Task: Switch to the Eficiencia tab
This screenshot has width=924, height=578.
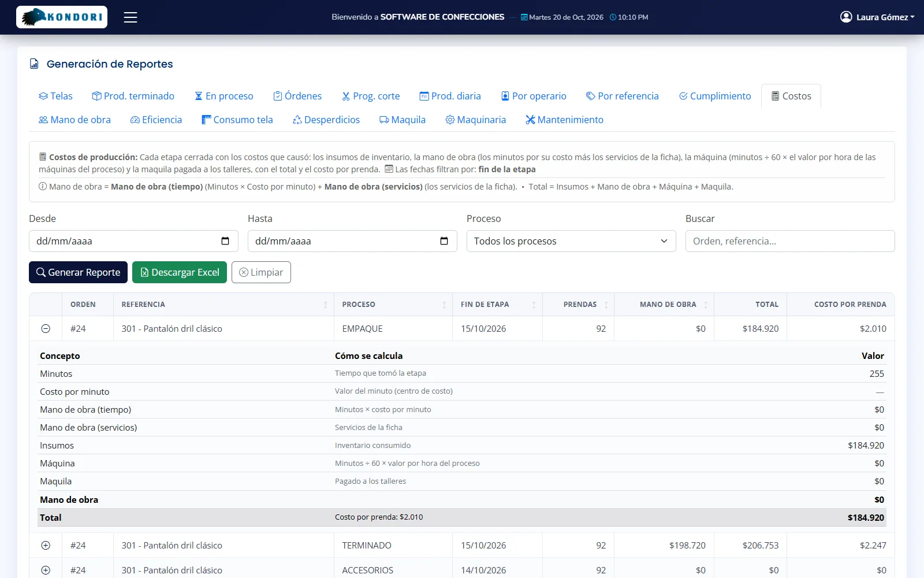Action: [156, 120]
